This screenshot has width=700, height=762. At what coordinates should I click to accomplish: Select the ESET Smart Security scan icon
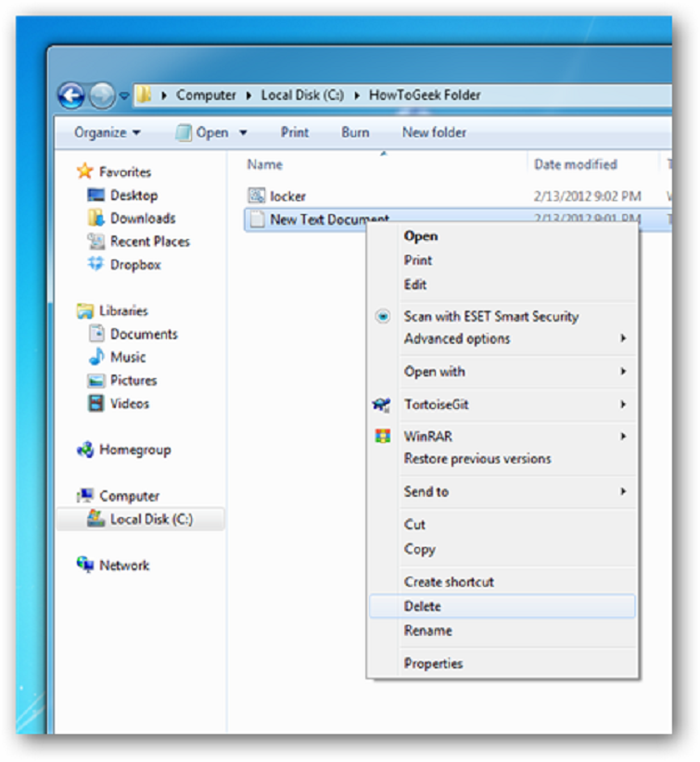coord(383,316)
